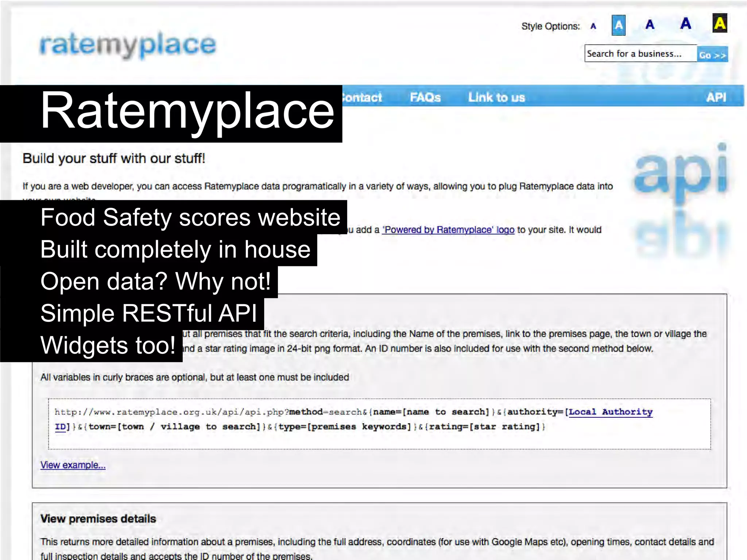Click the 'View example...' link

pyautogui.click(x=73, y=465)
